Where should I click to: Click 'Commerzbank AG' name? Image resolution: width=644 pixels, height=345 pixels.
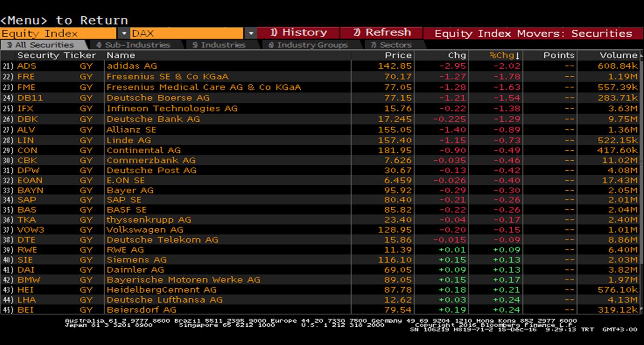151,160
